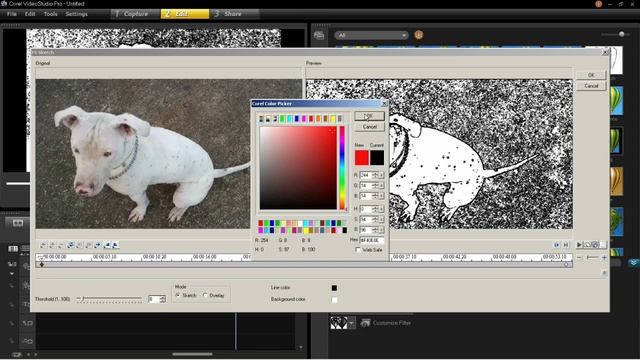Viewport: 640px width, 360px height.
Task: Select the dark blue preset in the top color row
Action: (297, 119)
